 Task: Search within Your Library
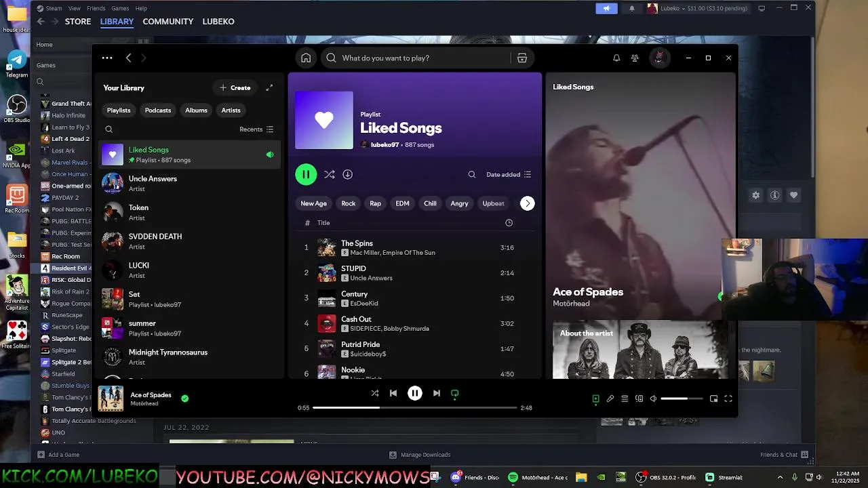(108, 129)
